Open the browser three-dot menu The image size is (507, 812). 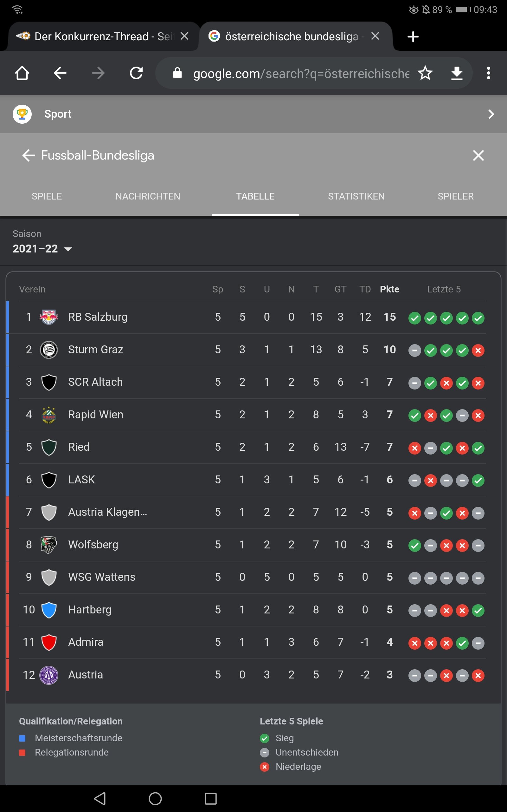click(x=489, y=73)
